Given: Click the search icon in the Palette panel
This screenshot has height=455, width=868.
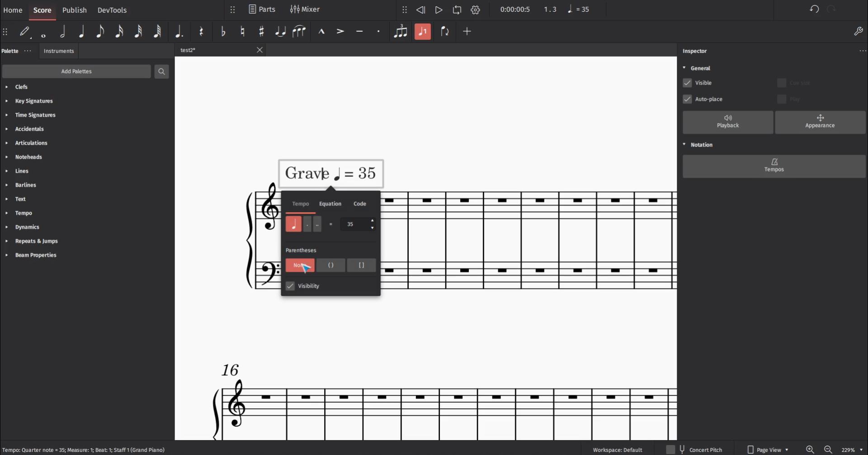Looking at the screenshot, I should tap(161, 71).
